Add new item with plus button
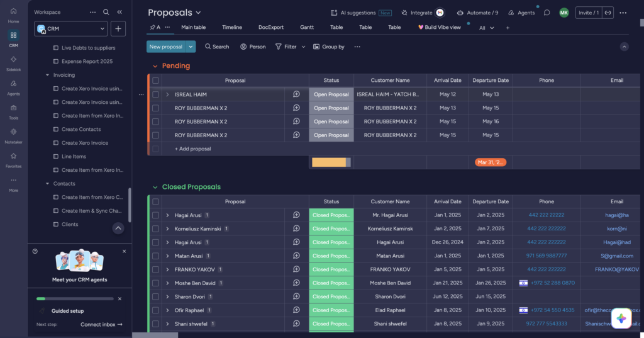Screen dimensions: 644x338 (x=118, y=29)
